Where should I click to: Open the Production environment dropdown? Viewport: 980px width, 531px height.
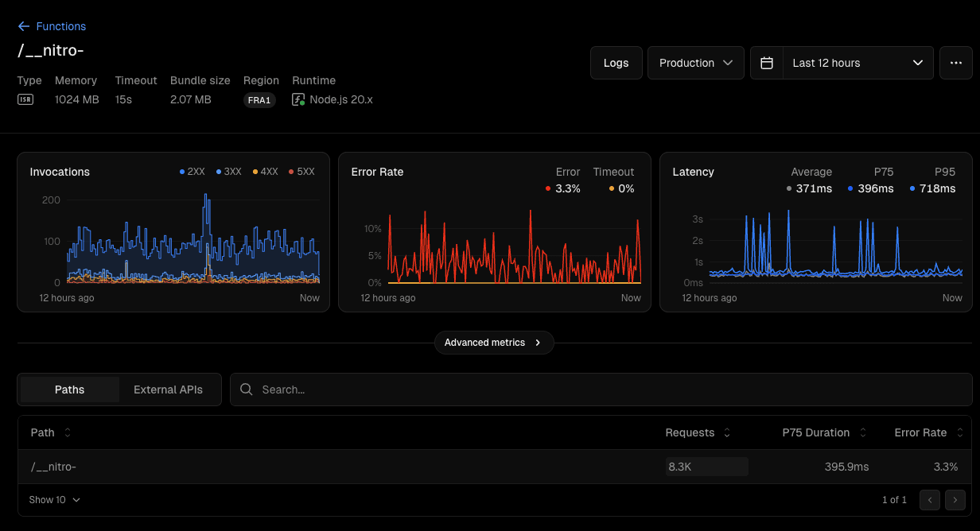[695, 62]
